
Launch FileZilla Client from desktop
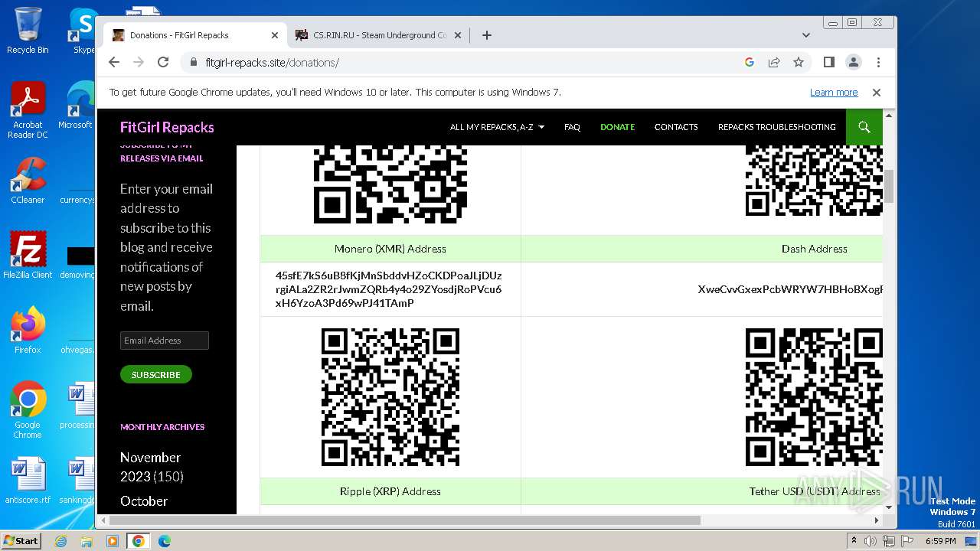[28, 256]
